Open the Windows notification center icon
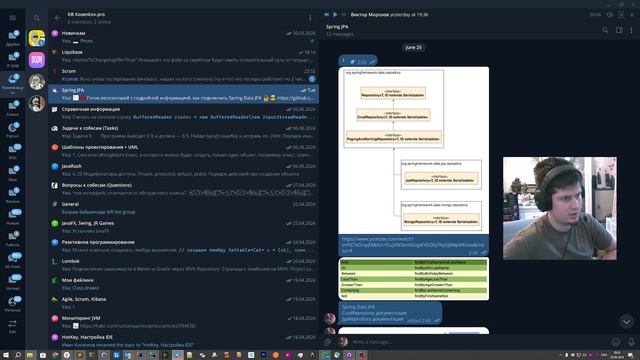640x360 pixels. [631, 355]
